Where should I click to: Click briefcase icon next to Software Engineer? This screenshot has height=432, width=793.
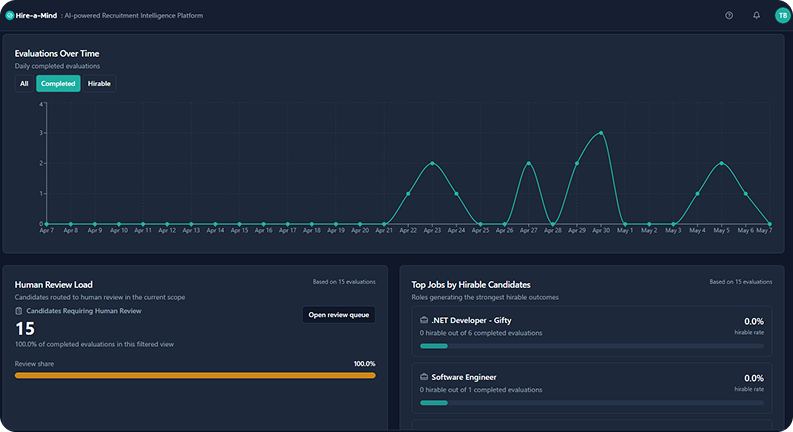[424, 377]
